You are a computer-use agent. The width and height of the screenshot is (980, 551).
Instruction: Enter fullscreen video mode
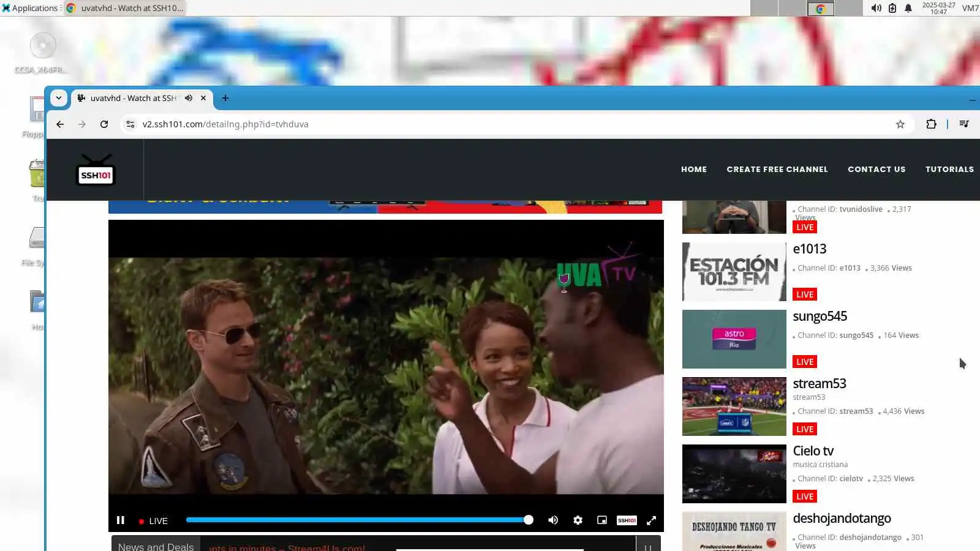(652, 520)
